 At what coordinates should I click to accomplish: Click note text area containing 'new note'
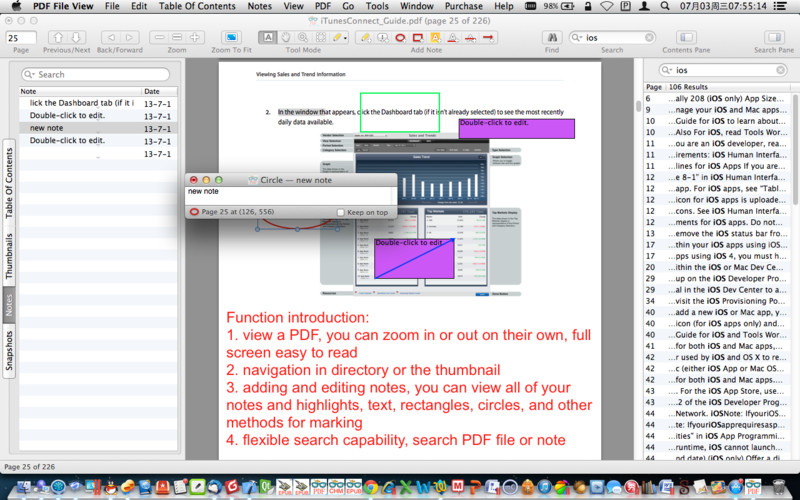(x=291, y=196)
